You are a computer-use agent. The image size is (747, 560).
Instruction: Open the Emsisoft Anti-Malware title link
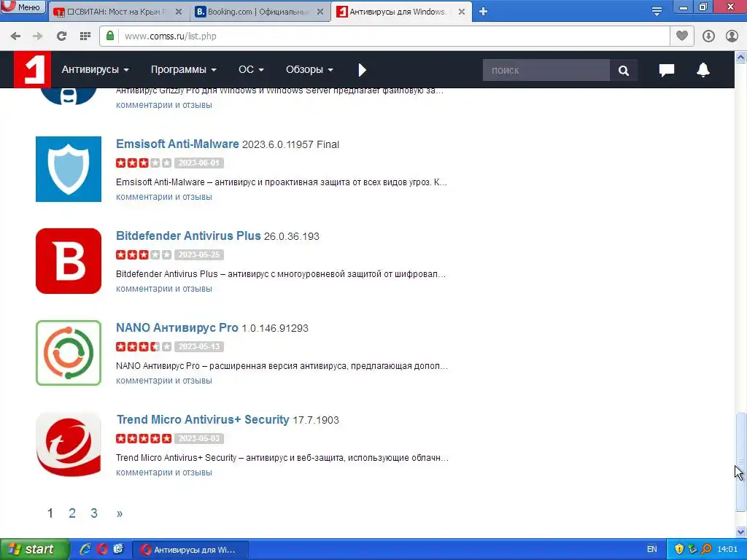click(177, 144)
